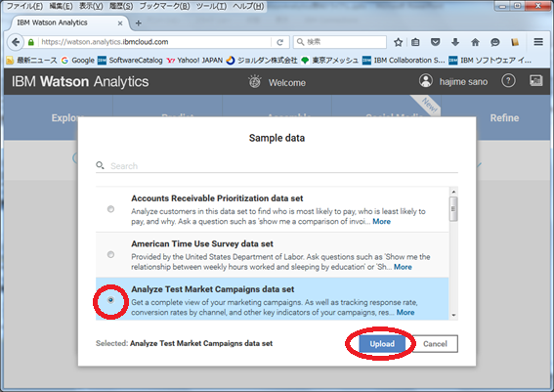Screen dimensions: 554x392
Task: Open the IBM Collaboration S... bookmark
Action: click(404, 61)
